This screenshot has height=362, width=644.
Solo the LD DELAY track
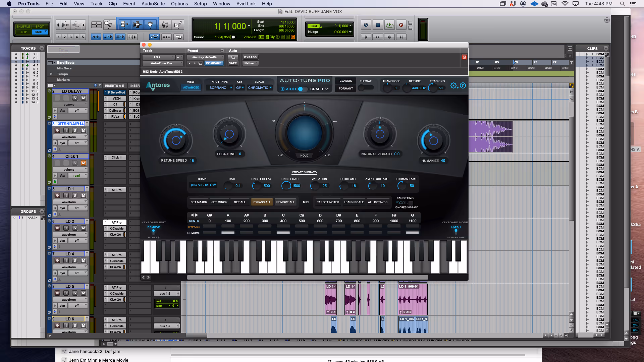75,98
